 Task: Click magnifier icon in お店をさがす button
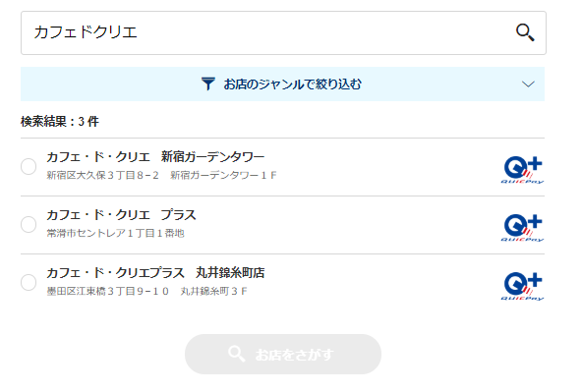point(236,354)
